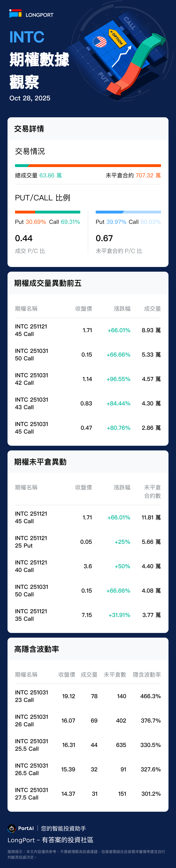Click the PortAI robot icon
176x868 pixels.
click(12, 828)
